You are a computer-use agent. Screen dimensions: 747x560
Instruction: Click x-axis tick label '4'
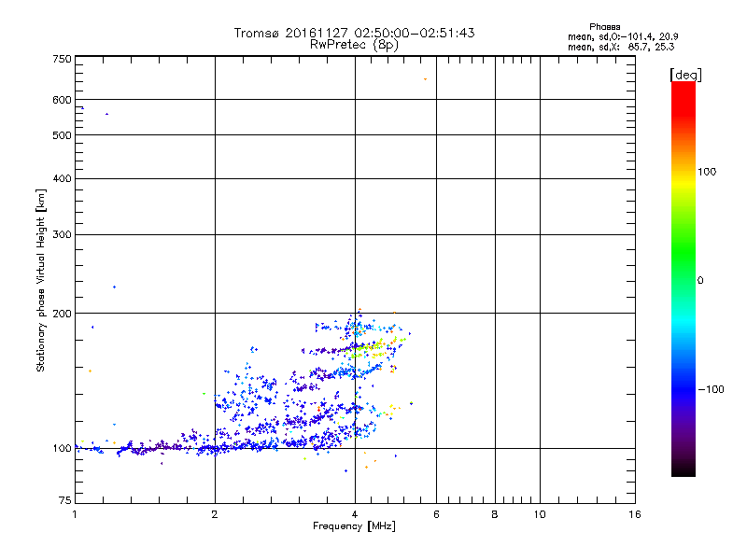click(x=355, y=514)
